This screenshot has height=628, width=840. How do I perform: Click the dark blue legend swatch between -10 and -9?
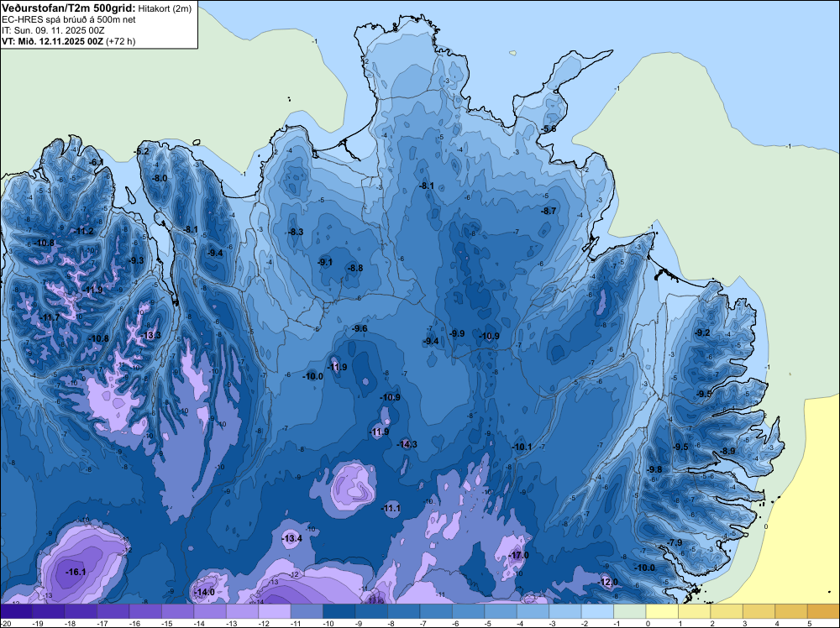pyautogui.click(x=339, y=611)
